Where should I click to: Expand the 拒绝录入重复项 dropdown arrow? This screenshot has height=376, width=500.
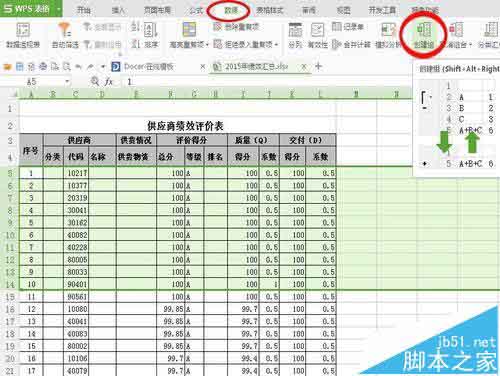(x=276, y=44)
